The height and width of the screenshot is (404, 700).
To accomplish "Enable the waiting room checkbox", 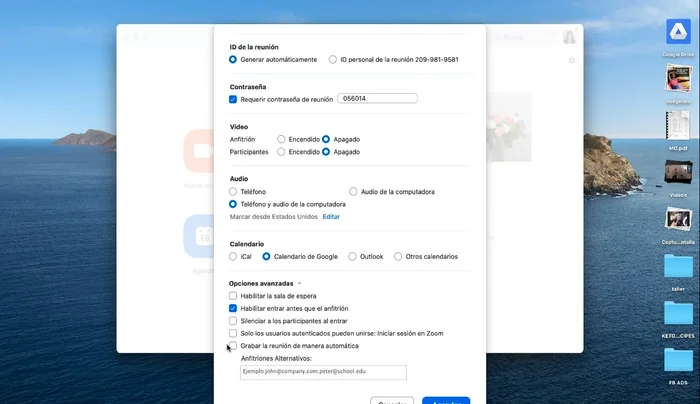I will pyautogui.click(x=233, y=297).
